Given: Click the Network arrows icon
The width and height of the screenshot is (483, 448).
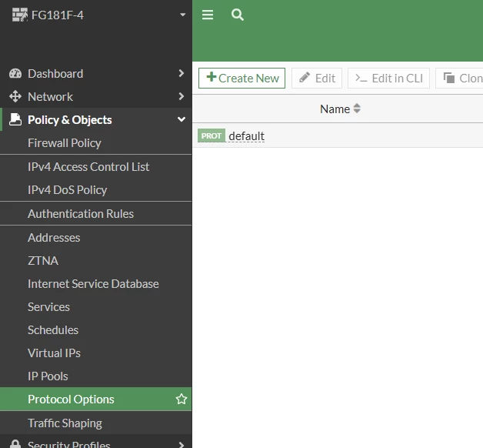Looking at the screenshot, I should tap(15, 96).
